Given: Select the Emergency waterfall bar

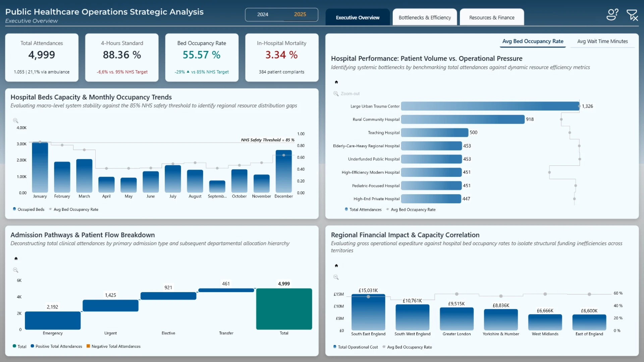Looking at the screenshot, I should [53, 320].
